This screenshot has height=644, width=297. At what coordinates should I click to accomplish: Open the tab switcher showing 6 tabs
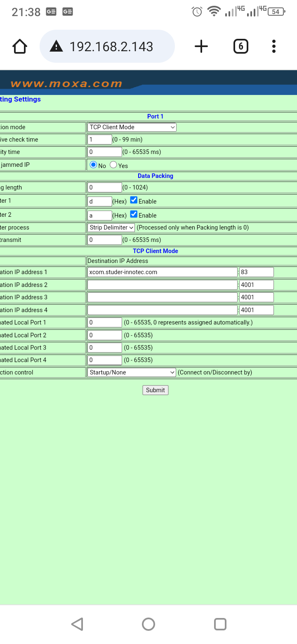tap(241, 47)
